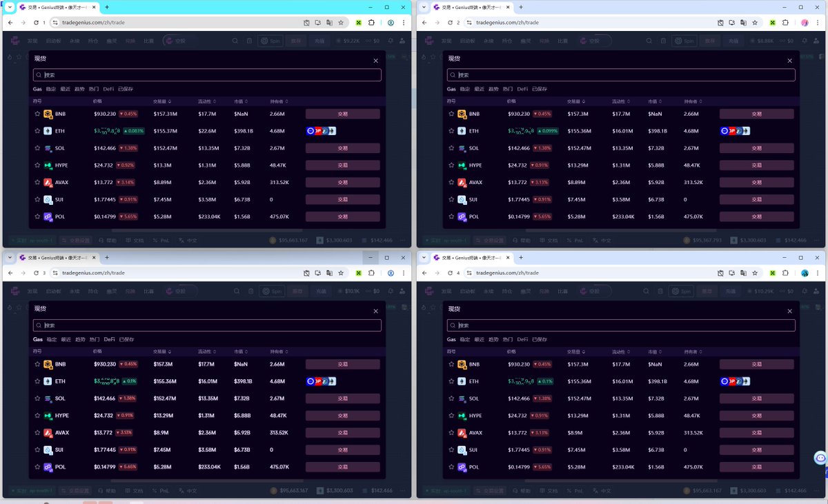This screenshot has width=828, height=504.
Task: Reload the page in bottom-right browser window
Action: 450,273
